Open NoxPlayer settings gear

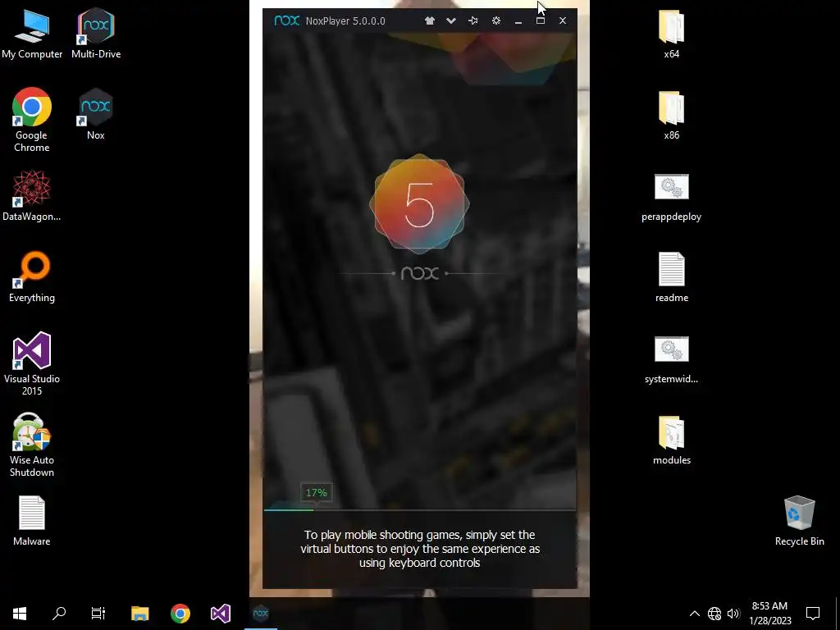496,21
